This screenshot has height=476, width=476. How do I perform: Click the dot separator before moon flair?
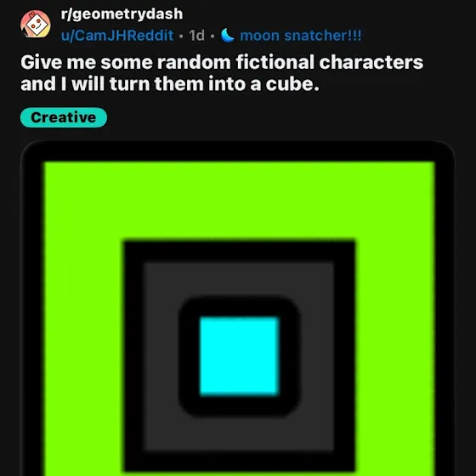212,36
